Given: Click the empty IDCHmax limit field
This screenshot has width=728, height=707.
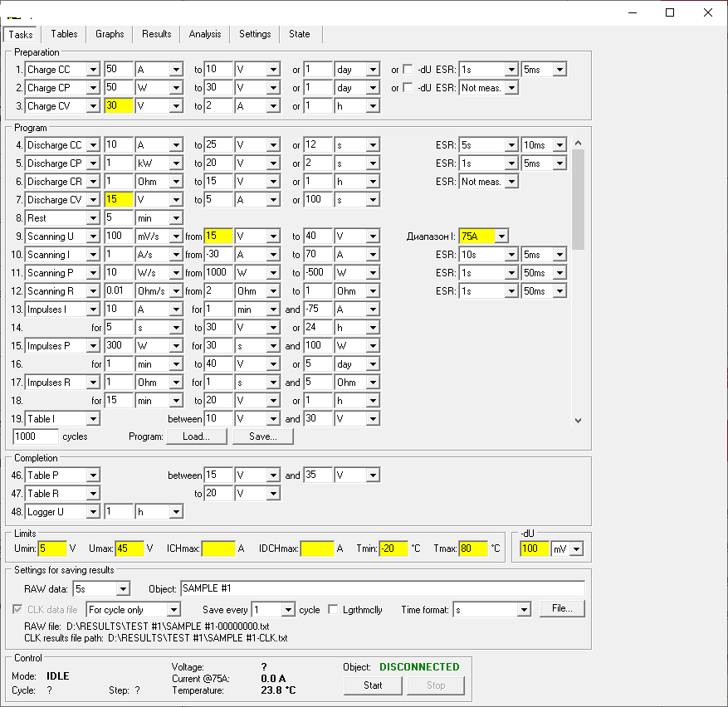Looking at the screenshot, I should click(317, 549).
